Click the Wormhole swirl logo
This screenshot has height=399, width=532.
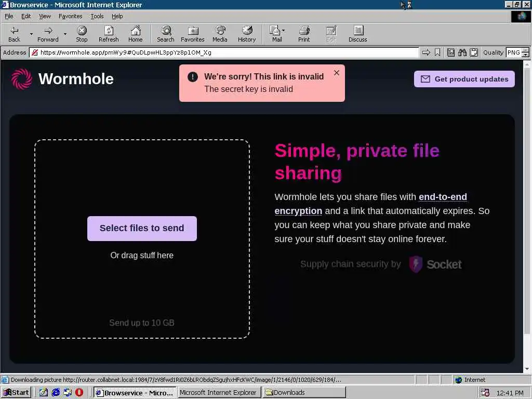tap(22, 79)
